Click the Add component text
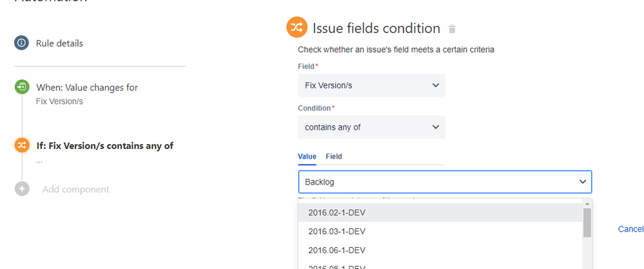The image size is (644, 269). [75, 189]
